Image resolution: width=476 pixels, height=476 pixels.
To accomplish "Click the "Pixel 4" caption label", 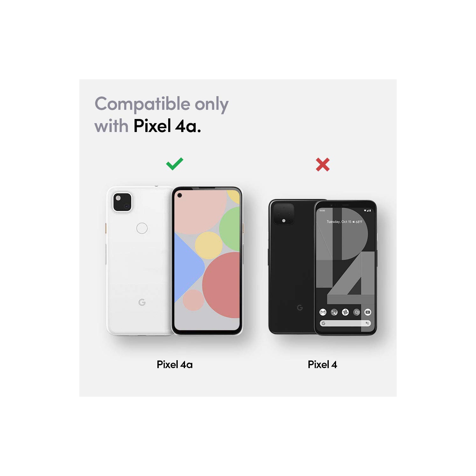I will (x=322, y=365).
